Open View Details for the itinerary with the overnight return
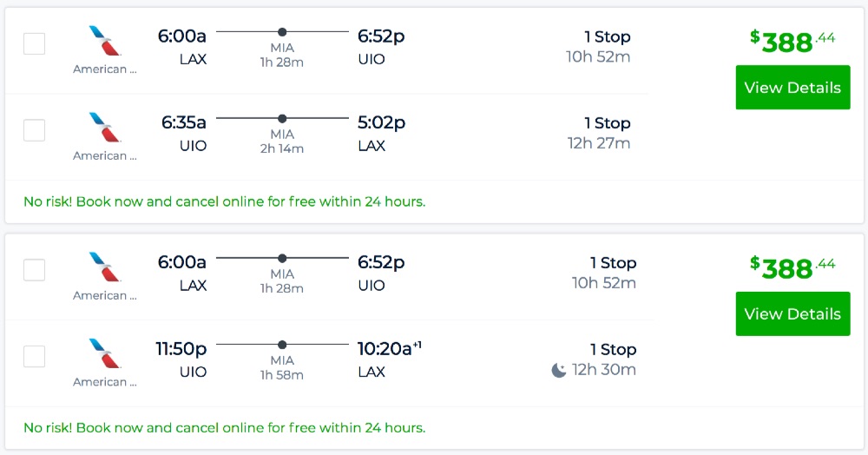 (x=792, y=314)
